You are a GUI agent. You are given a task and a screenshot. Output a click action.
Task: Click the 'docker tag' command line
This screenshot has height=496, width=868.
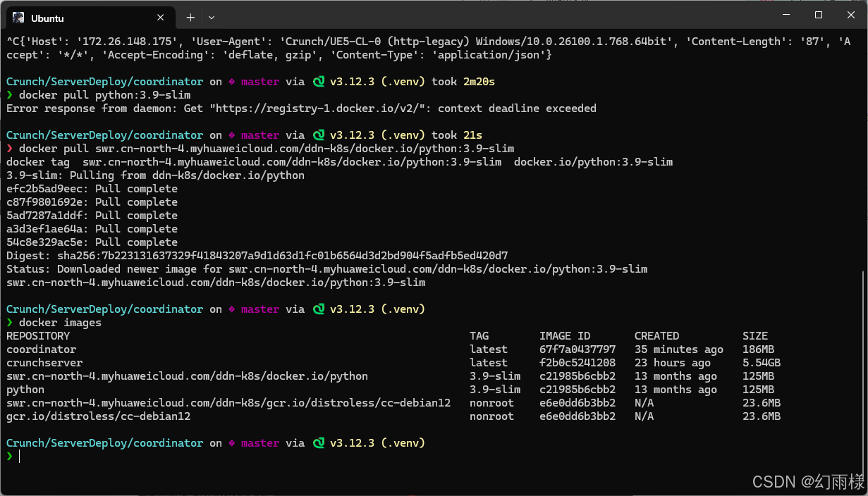[339, 162]
